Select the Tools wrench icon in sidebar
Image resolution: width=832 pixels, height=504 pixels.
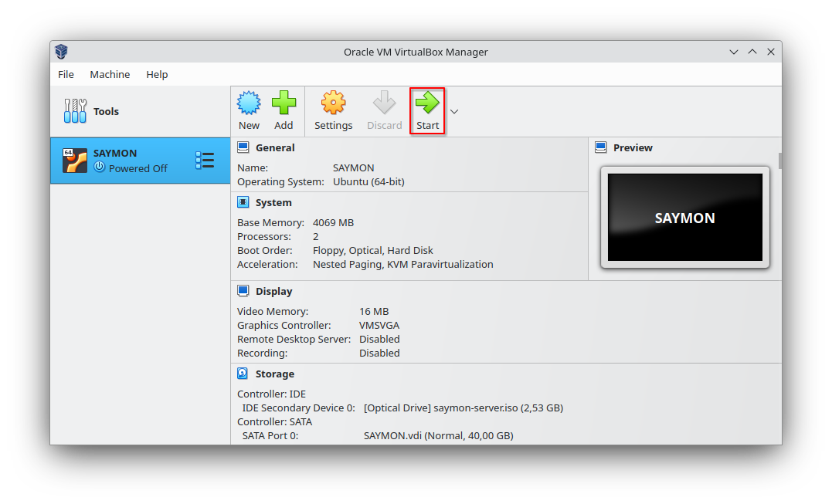pos(75,111)
